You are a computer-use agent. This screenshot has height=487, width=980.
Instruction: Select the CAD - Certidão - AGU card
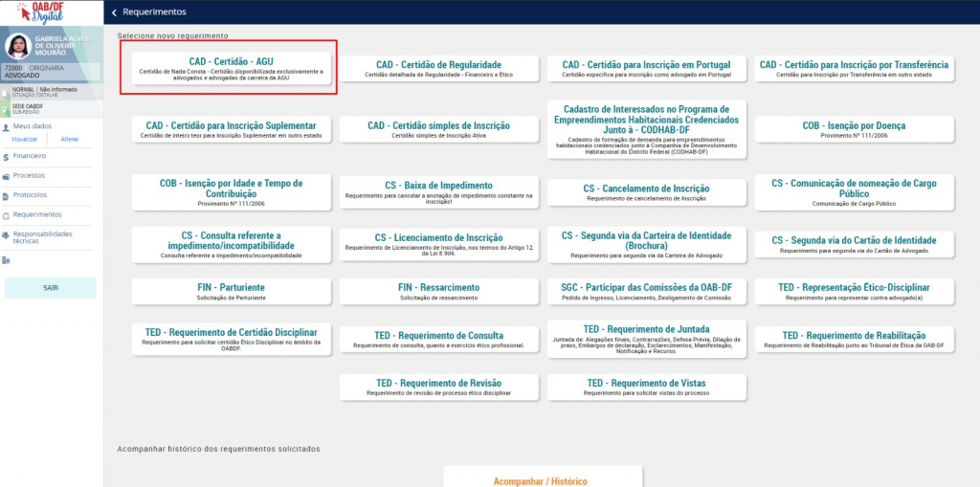click(231, 66)
